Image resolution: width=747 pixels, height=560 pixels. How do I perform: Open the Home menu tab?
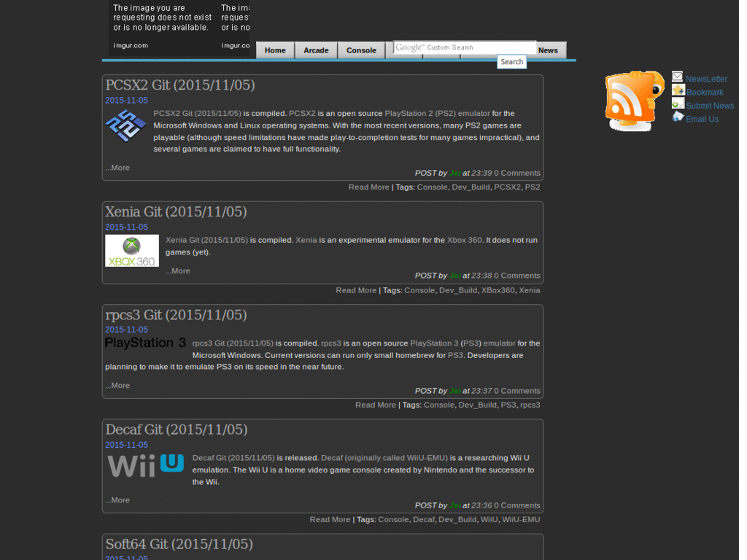point(275,50)
